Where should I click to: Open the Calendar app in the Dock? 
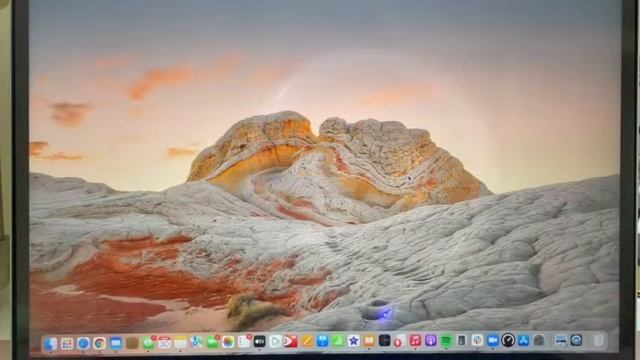(x=164, y=343)
